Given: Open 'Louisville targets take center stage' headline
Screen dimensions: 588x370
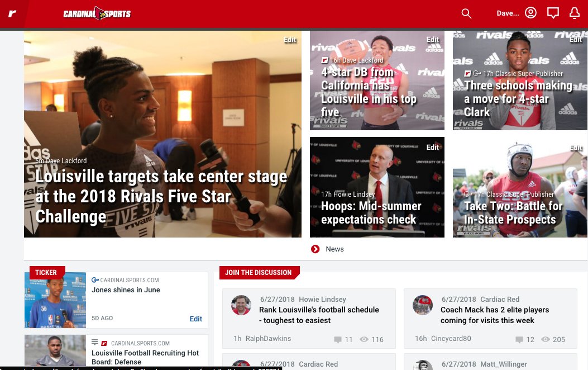Looking at the screenshot, I should (x=161, y=196).
